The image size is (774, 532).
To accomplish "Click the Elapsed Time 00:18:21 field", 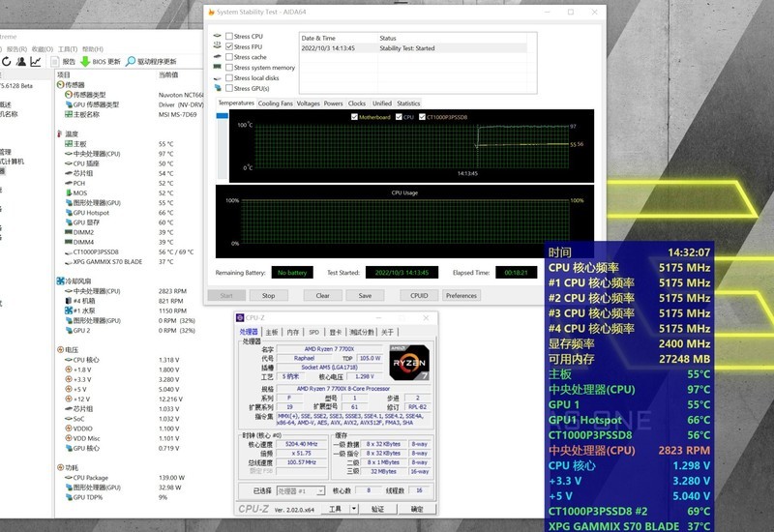I will click(x=517, y=273).
